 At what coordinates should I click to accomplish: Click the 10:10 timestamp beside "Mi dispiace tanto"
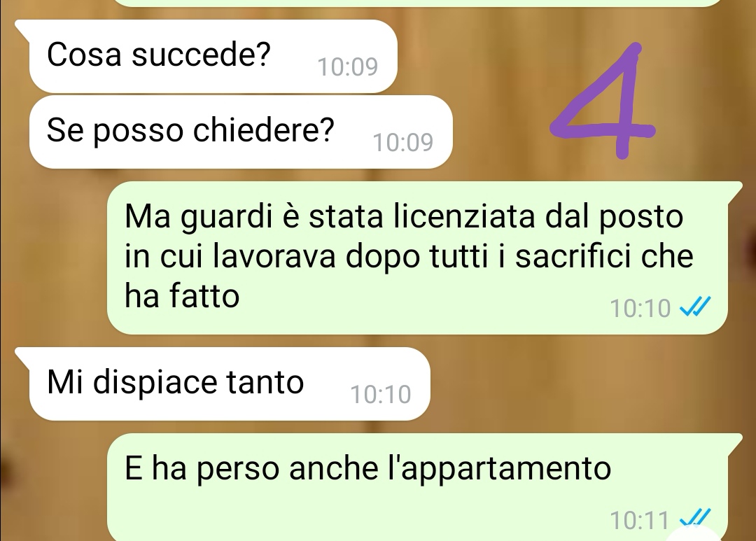(x=380, y=395)
